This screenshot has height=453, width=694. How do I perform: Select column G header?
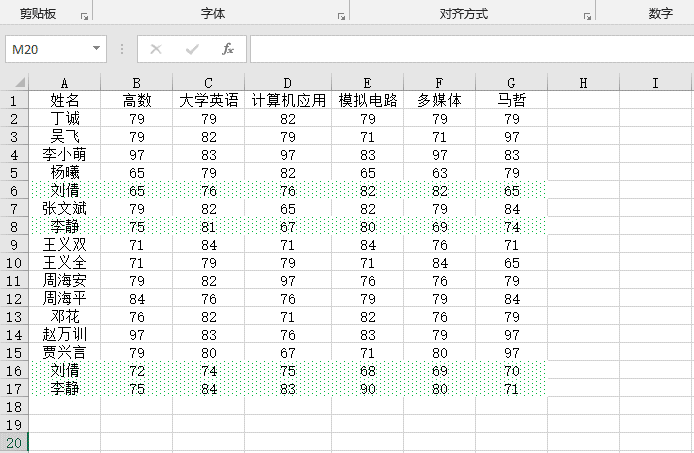(x=511, y=83)
